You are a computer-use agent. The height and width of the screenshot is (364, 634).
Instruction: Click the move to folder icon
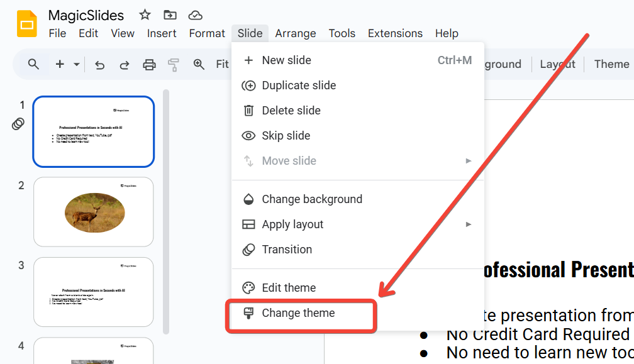170,15
